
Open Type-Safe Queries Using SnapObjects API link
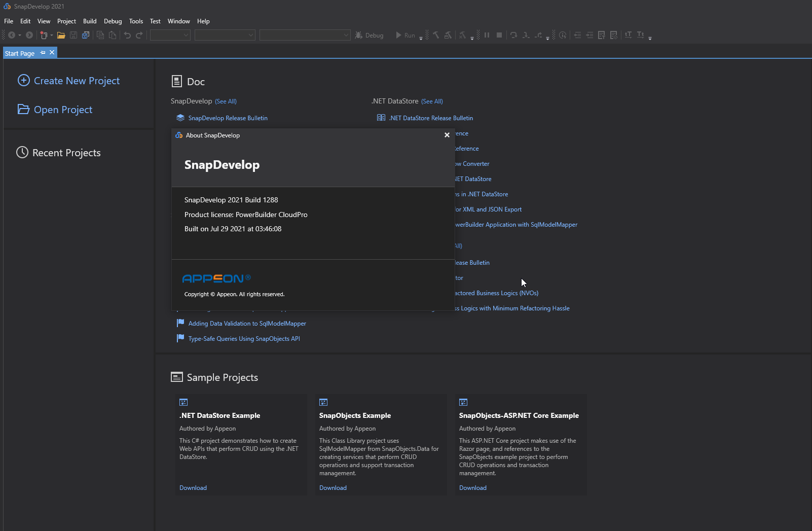click(244, 339)
